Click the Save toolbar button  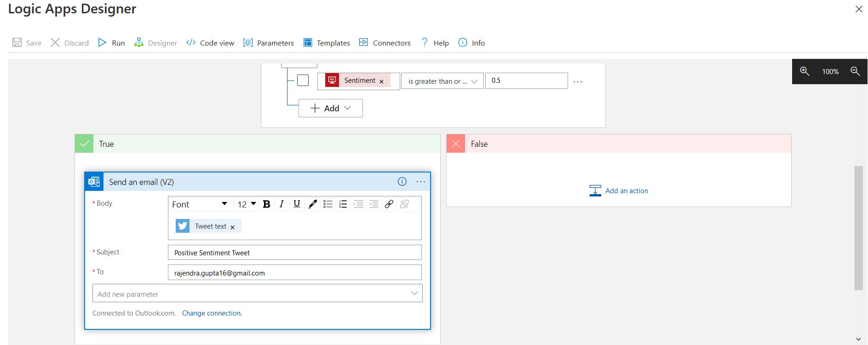coord(27,43)
